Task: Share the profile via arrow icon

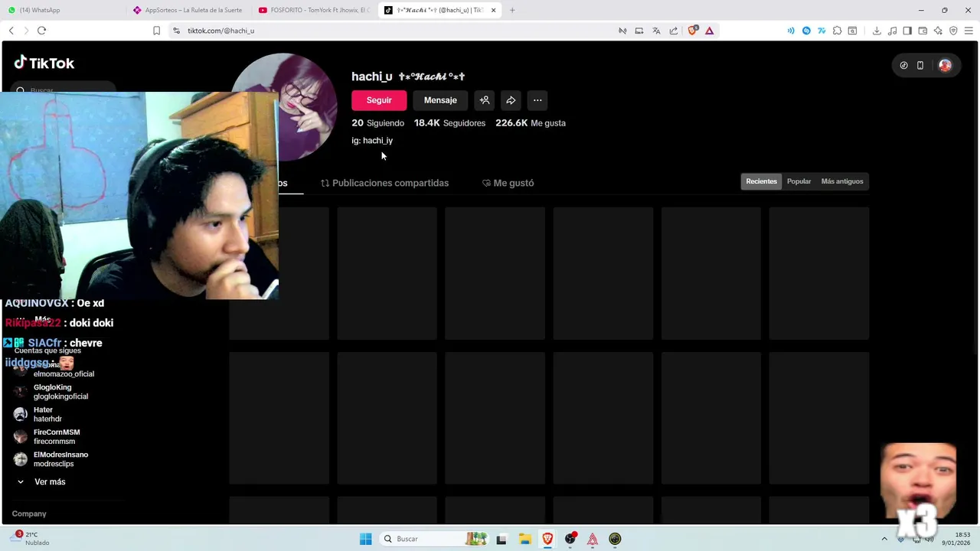Action: [x=511, y=100]
